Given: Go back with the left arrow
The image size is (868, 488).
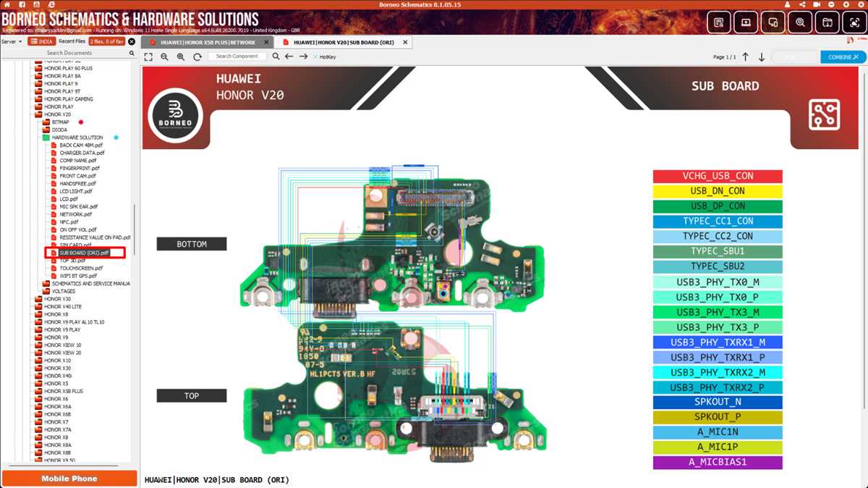Looking at the screenshot, I should (x=289, y=56).
